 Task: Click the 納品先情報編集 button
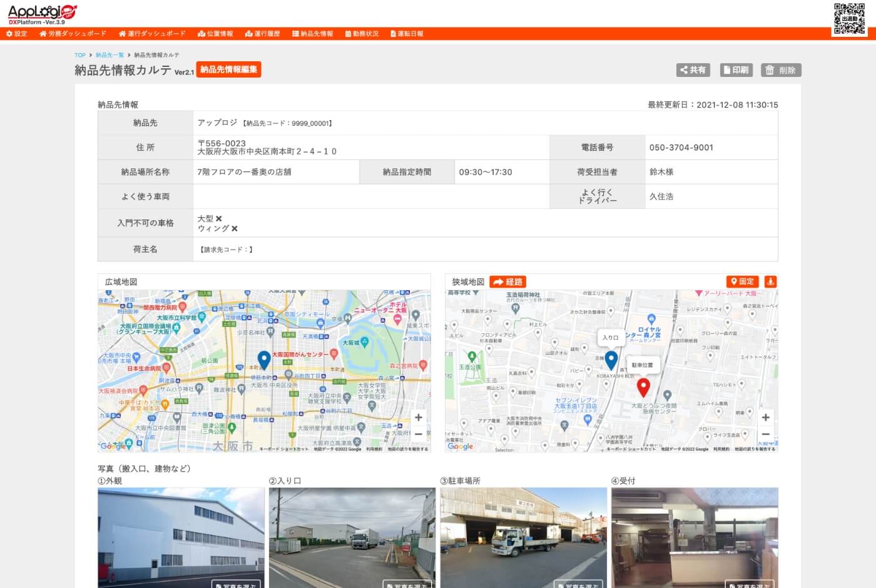pyautogui.click(x=229, y=69)
